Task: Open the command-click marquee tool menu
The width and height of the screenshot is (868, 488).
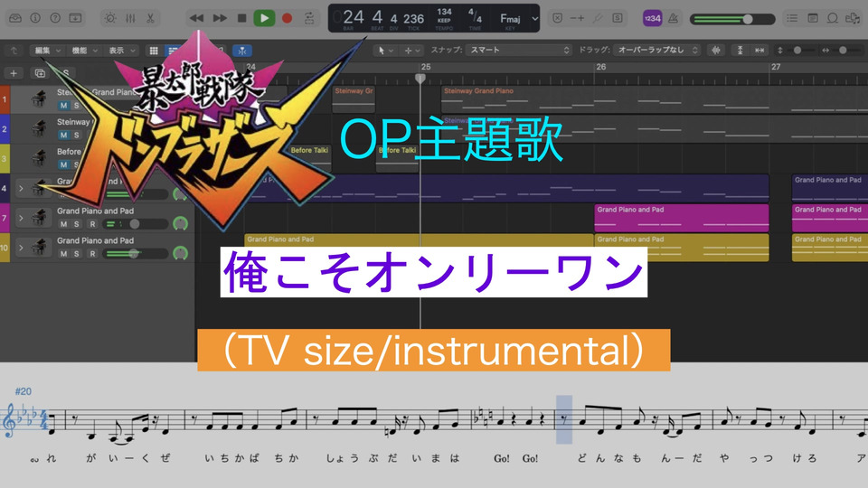Action: point(412,51)
